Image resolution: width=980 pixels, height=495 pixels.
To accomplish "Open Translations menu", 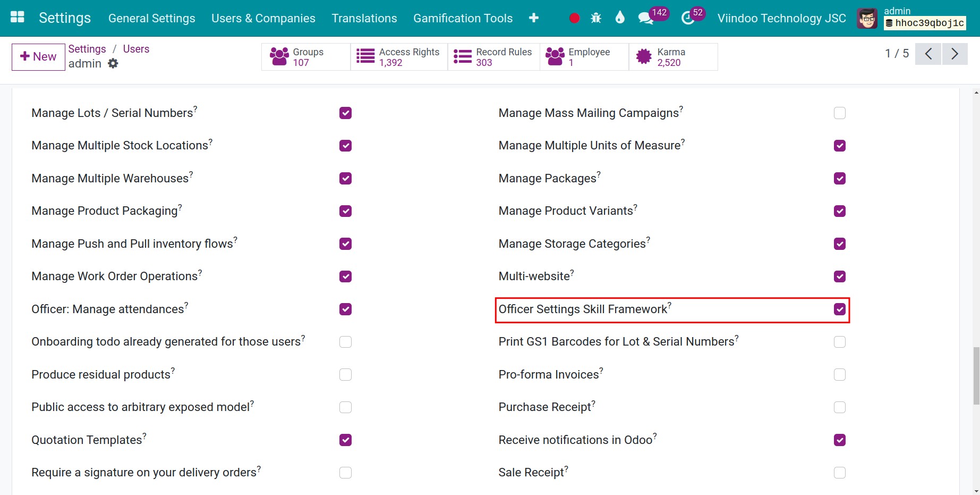I will click(x=364, y=18).
